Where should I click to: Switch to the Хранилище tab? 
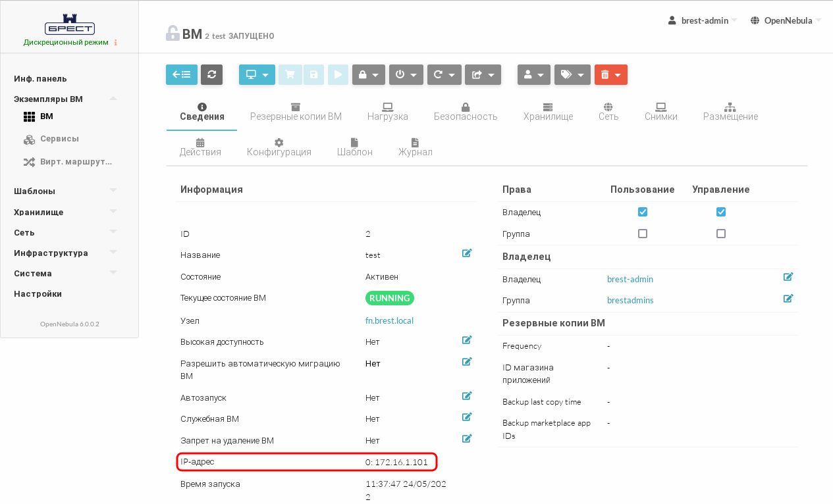pyautogui.click(x=548, y=112)
